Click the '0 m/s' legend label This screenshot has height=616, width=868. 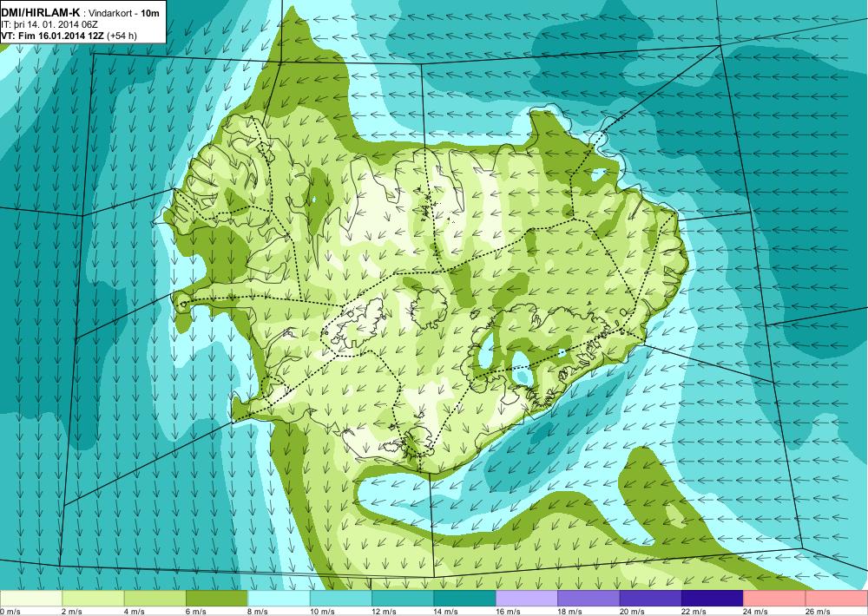[10, 611]
